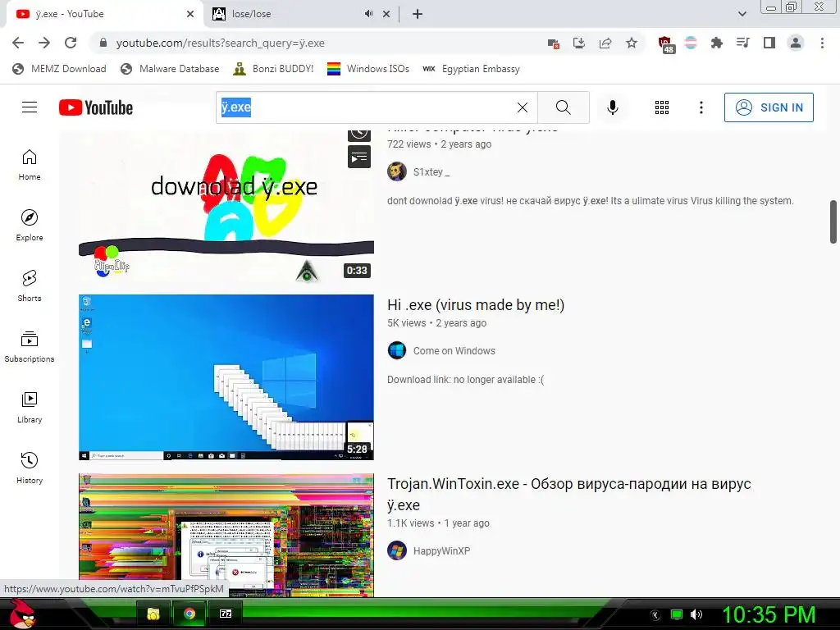Bookmark this page with the star
840x630 pixels.
(x=632, y=43)
